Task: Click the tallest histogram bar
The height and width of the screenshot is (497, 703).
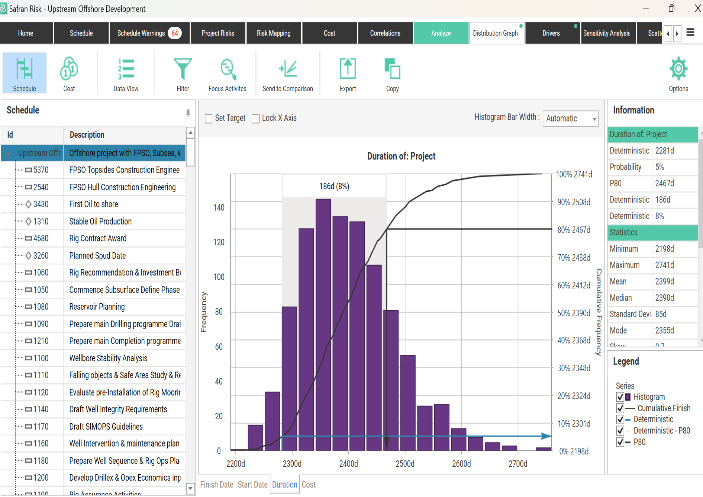Action: coord(323,324)
